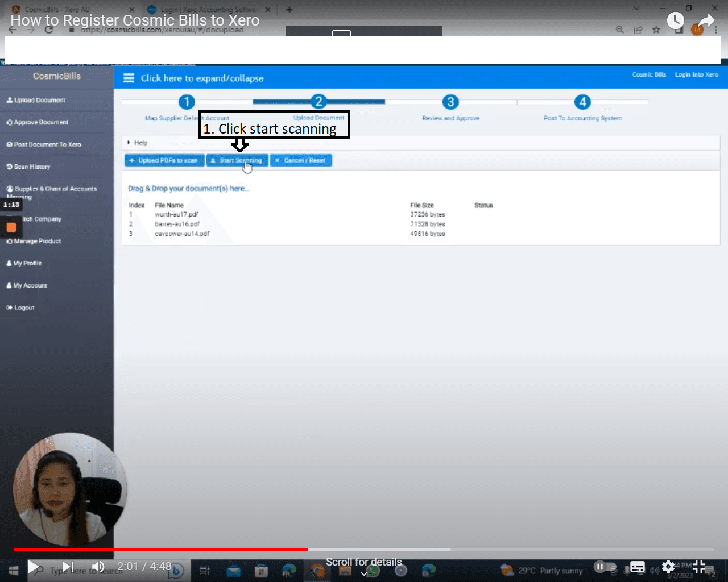Open Post Document To Xero

pos(44,144)
